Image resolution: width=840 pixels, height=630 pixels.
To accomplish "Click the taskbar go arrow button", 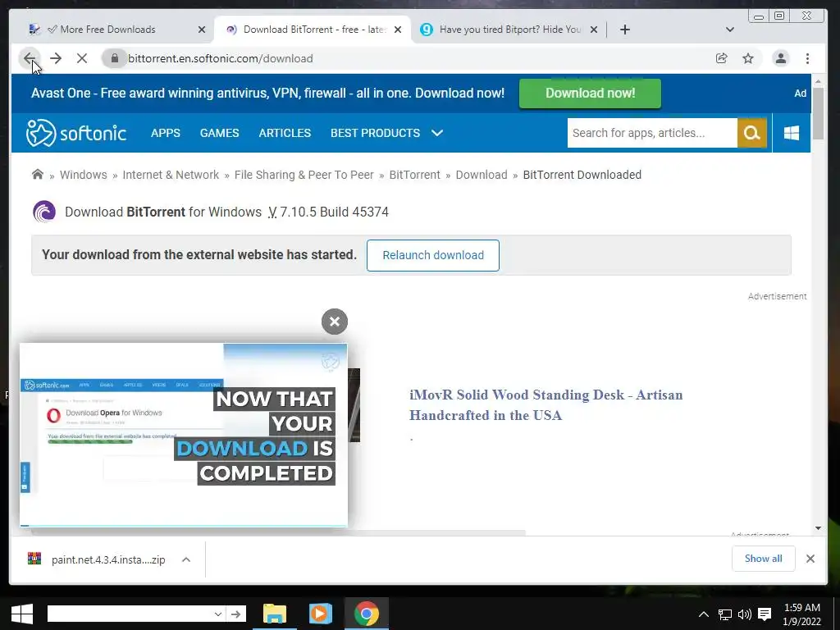I will [x=235, y=614].
